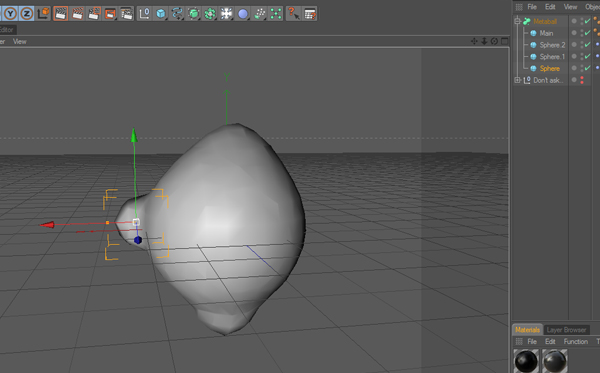Open Materials panel File menu
The height and width of the screenshot is (373, 600).
pos(532,341)
